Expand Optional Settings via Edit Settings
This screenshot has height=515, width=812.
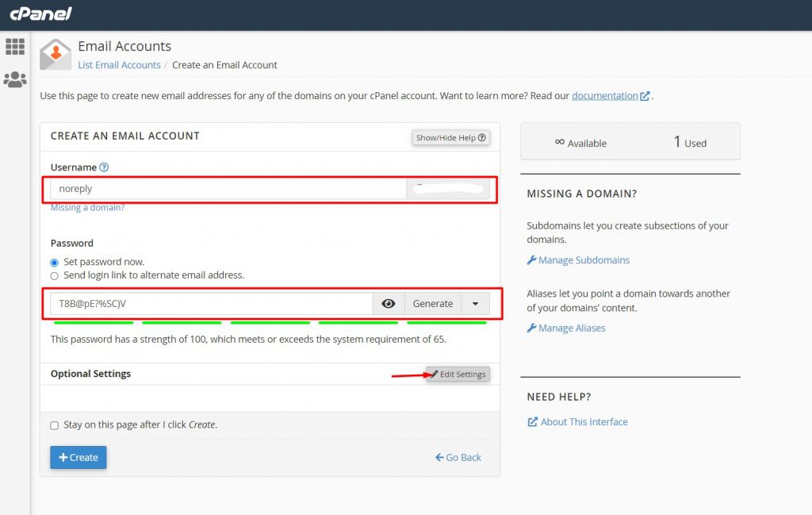pyautogui.click(x=458, y=375)
